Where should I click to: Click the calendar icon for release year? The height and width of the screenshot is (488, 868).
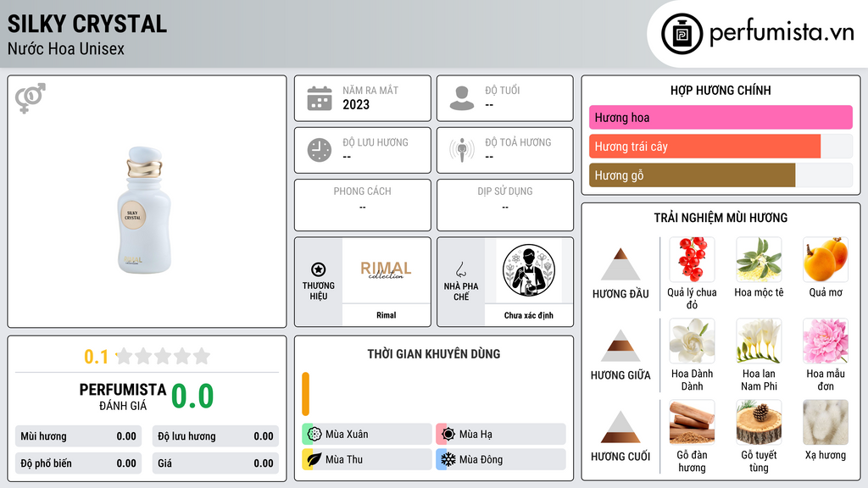320,98
